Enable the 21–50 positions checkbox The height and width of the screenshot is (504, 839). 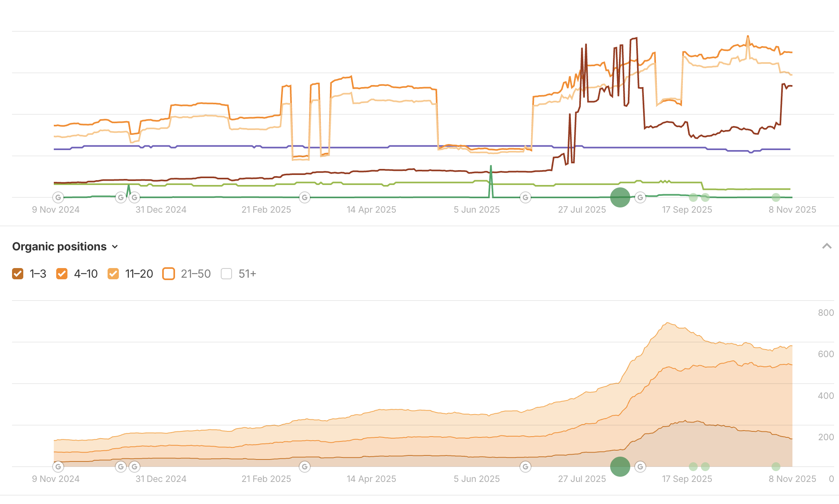tap(169, 274)
